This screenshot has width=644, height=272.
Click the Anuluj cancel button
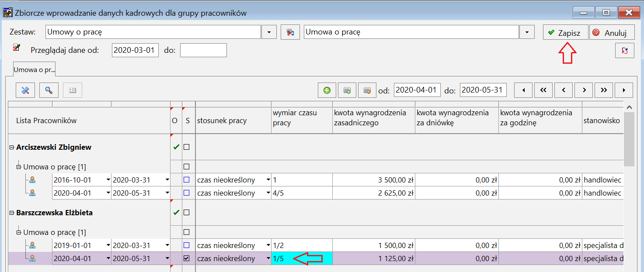(612, 32)
